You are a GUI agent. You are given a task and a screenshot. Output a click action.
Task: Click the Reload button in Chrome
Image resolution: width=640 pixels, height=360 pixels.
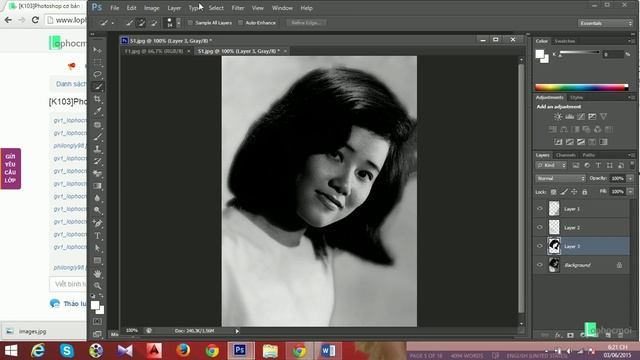[x=35, y=20]
